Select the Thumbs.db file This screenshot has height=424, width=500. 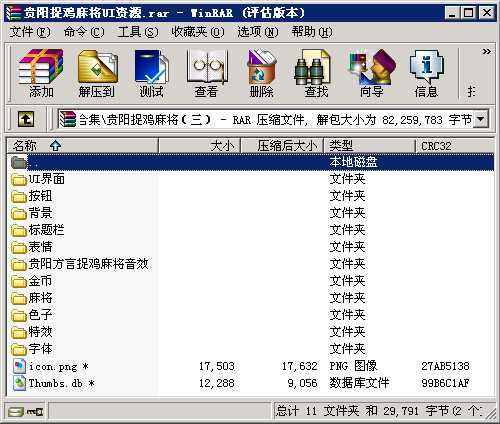pos(55,383)
